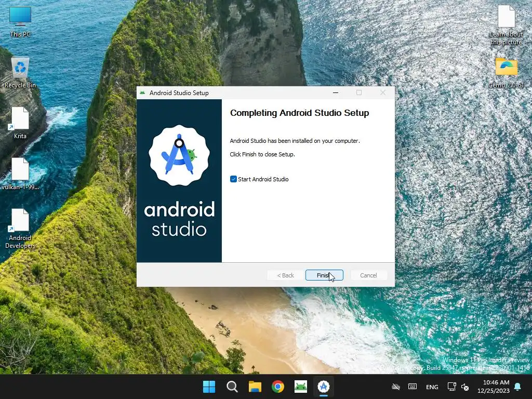
Task: Open taskbar Search
Action: tap(232, 387)
